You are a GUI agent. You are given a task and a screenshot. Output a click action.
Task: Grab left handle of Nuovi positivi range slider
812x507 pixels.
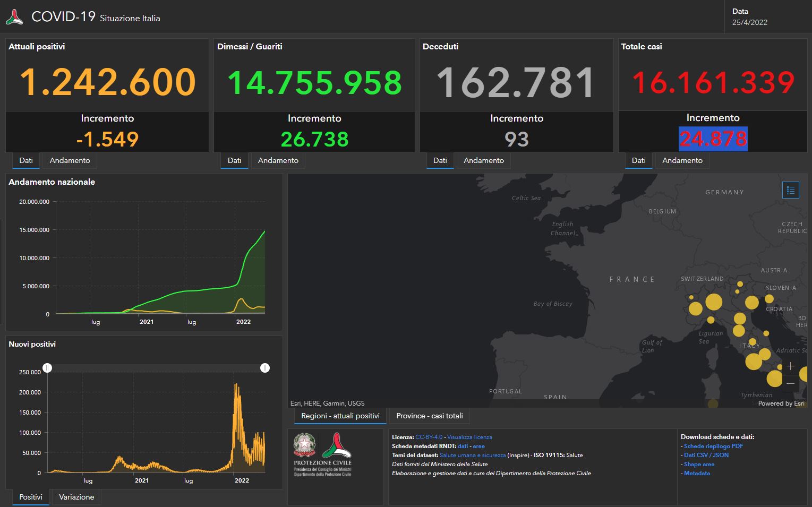[x=47, y=368]
